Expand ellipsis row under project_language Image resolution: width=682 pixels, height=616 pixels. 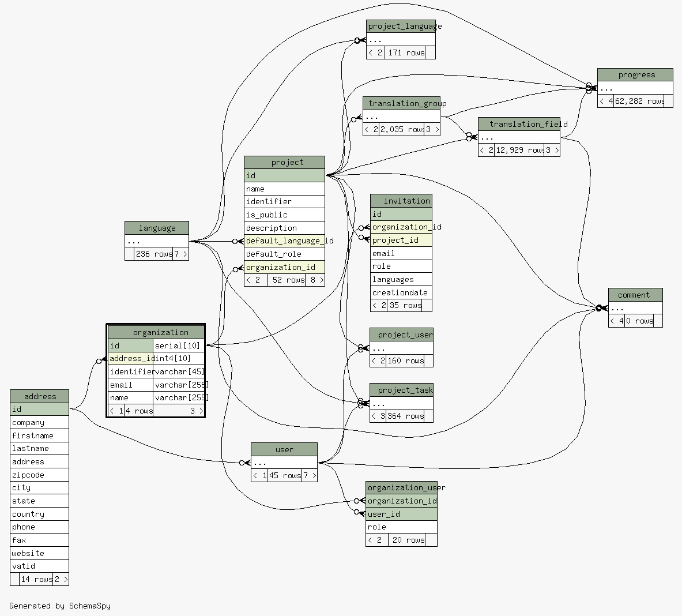[x=401, y=40]
